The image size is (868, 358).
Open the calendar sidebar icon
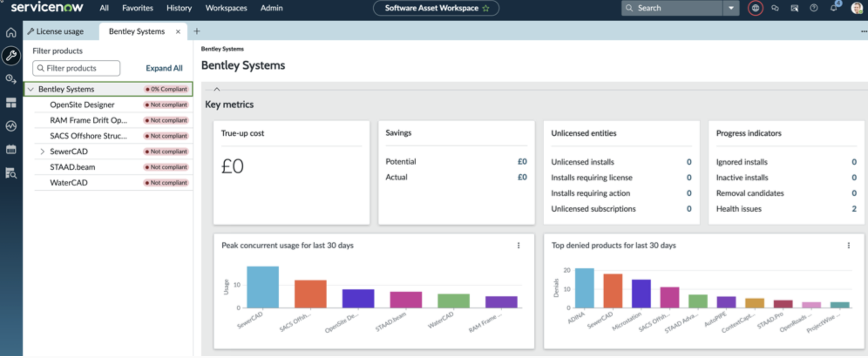coord(11,149)
